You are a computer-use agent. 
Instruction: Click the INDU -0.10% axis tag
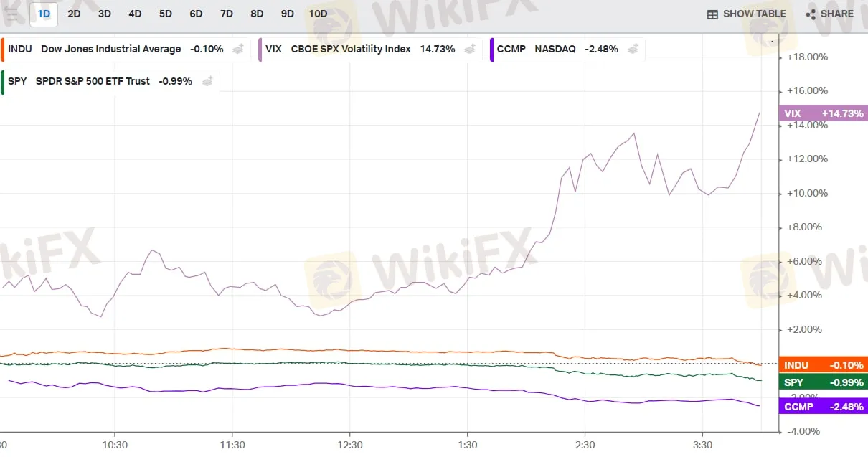coord(823,365)
